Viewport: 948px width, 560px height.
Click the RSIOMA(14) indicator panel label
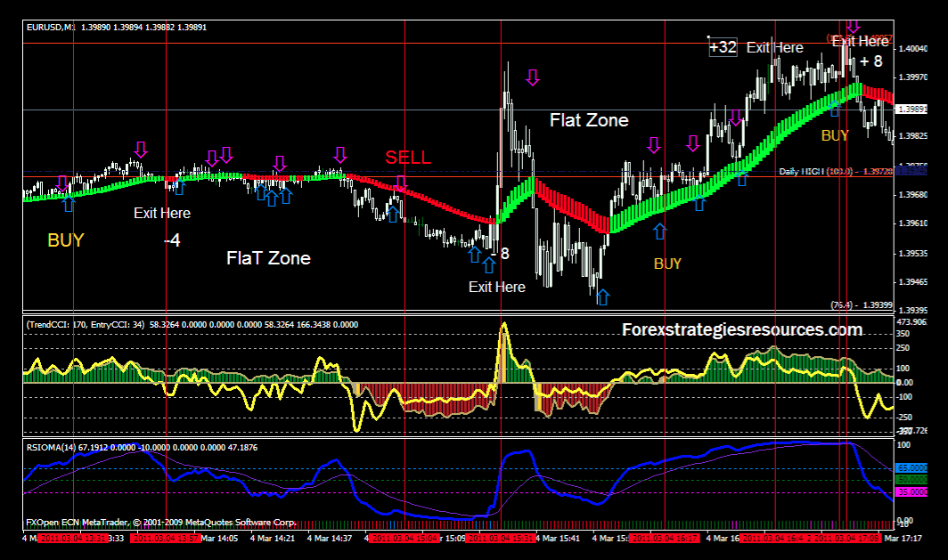pos(51,448)
